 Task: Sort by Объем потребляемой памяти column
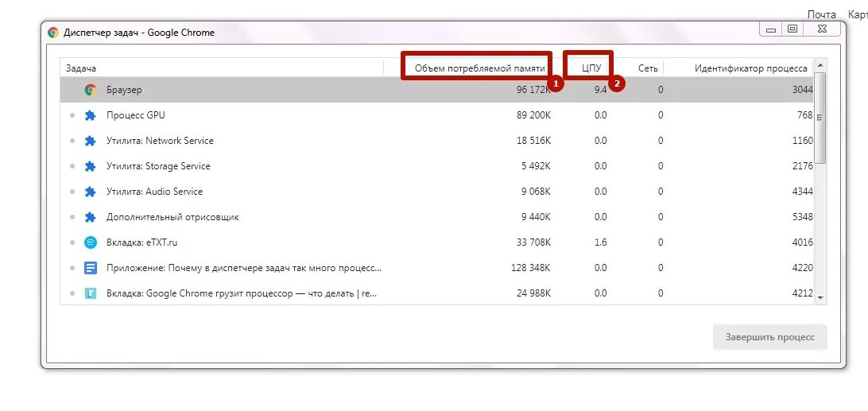(480, 68)
